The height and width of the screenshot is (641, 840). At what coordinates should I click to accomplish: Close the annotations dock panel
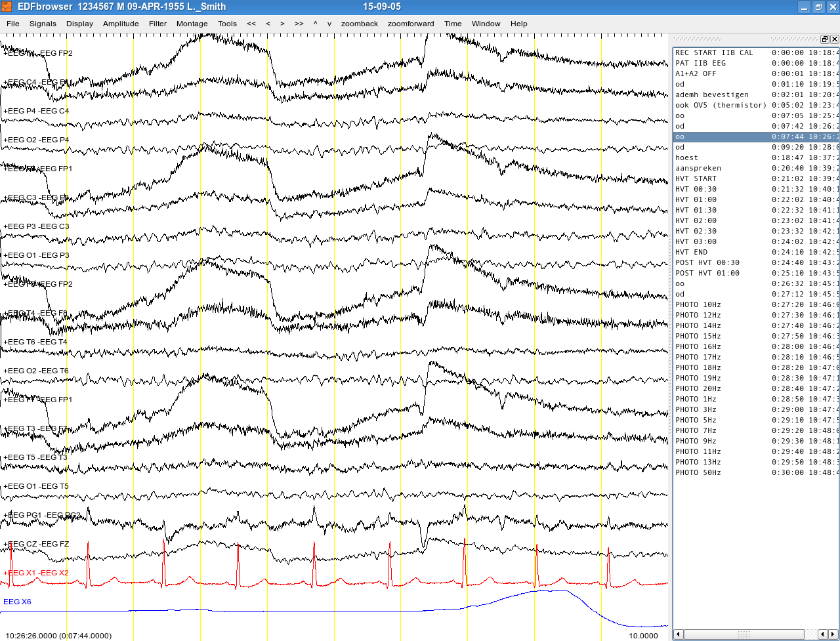(x=835, y=39)
